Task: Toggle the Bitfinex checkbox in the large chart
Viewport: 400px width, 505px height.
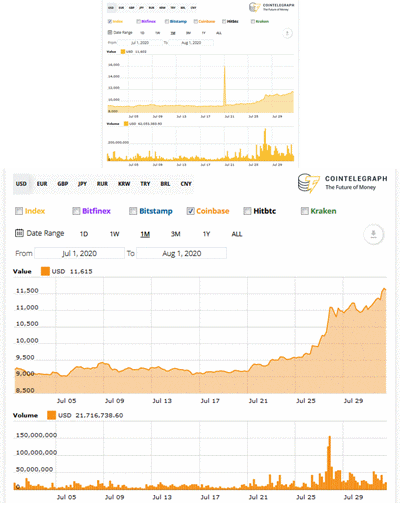Action: tap(76, 211)
